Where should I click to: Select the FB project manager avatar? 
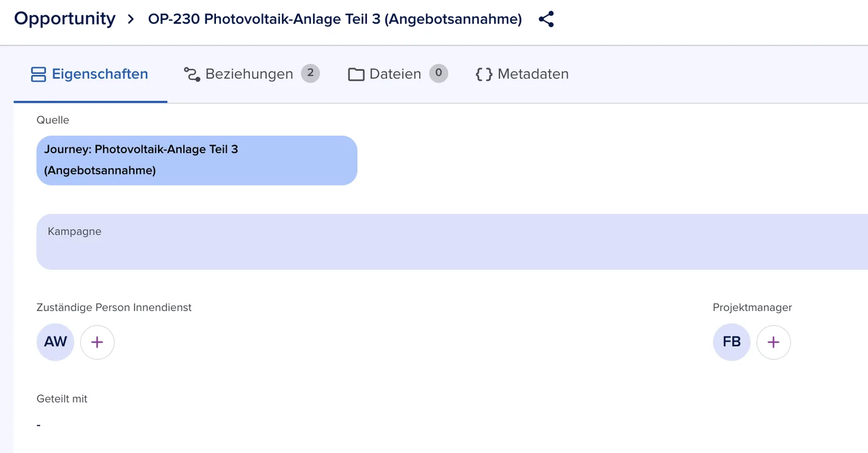pyautogui.click(x=731, y=342)
